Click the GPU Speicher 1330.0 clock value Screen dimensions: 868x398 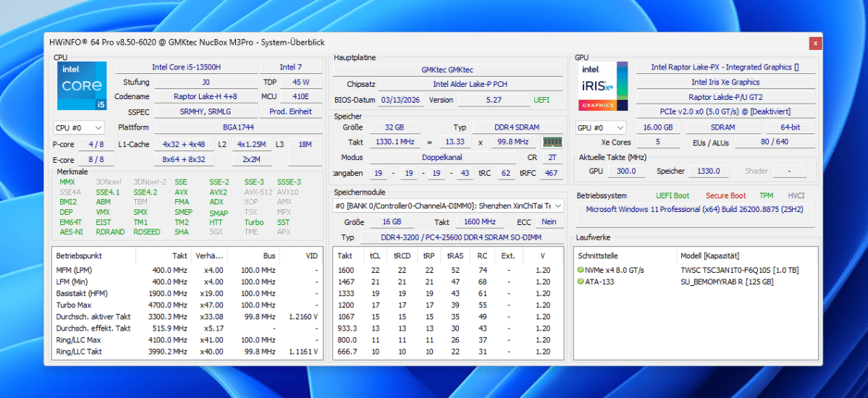tap(707, 172)
